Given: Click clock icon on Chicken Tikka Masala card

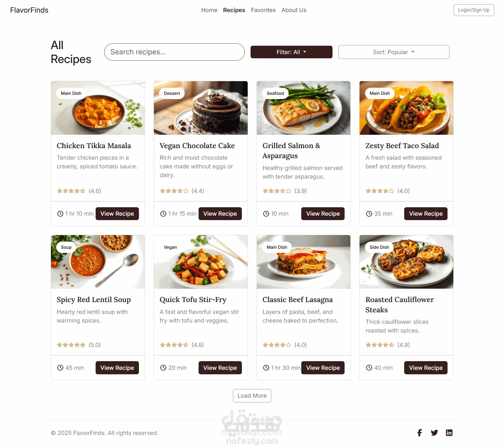Looking at the screenshot, I should [60, 214].
